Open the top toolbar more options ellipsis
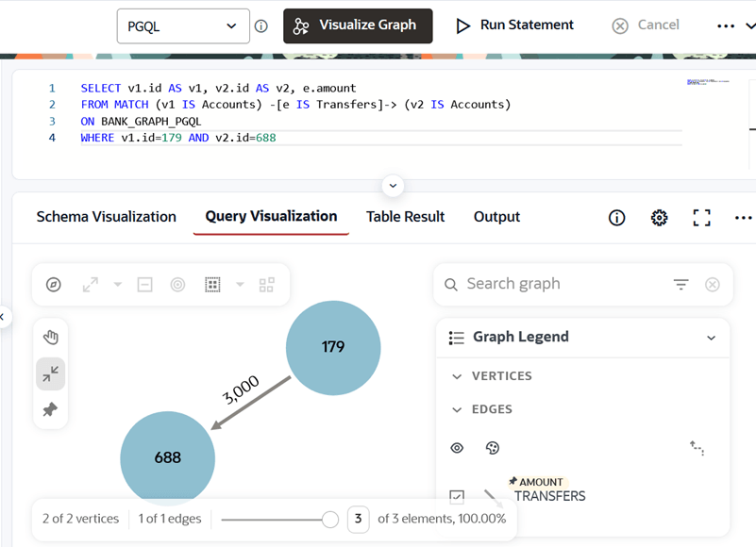The image size is (756, 547). [726, 26]
